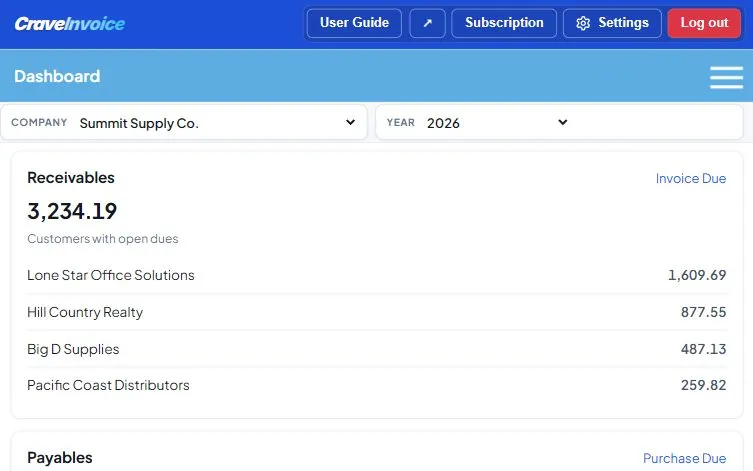Open the User Guide
Image resolution: width=753 pixels, height=471 pixels.
coord(354,23)
